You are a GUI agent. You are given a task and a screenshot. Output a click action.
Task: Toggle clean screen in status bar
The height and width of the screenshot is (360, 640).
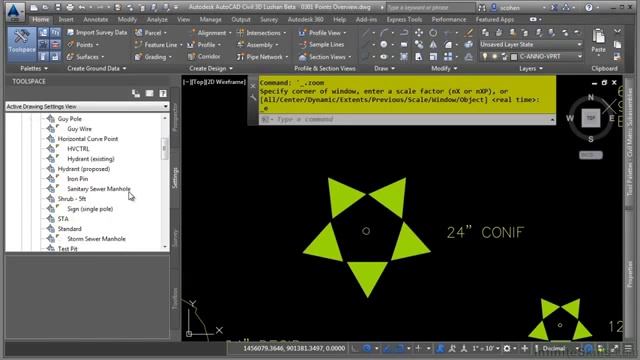tap(614, 349)
